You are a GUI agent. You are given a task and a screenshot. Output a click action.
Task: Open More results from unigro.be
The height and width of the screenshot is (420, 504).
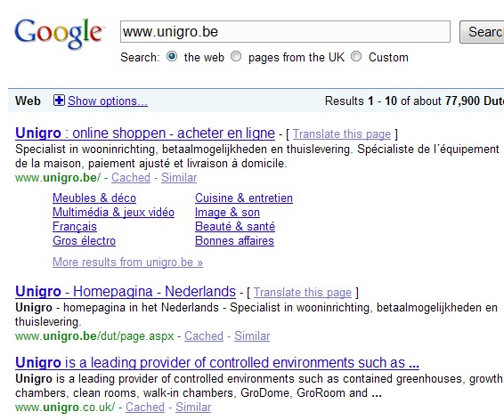[x=127, y=262]
